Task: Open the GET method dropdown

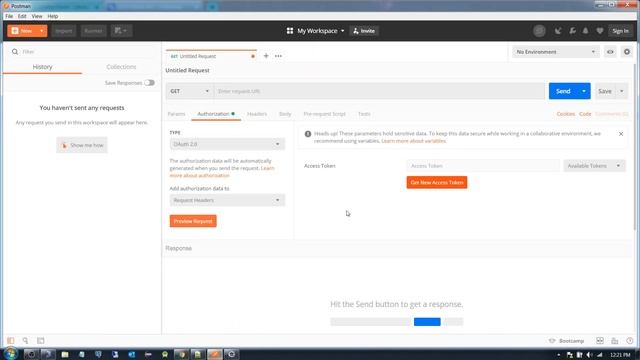Action: (189, 91)
